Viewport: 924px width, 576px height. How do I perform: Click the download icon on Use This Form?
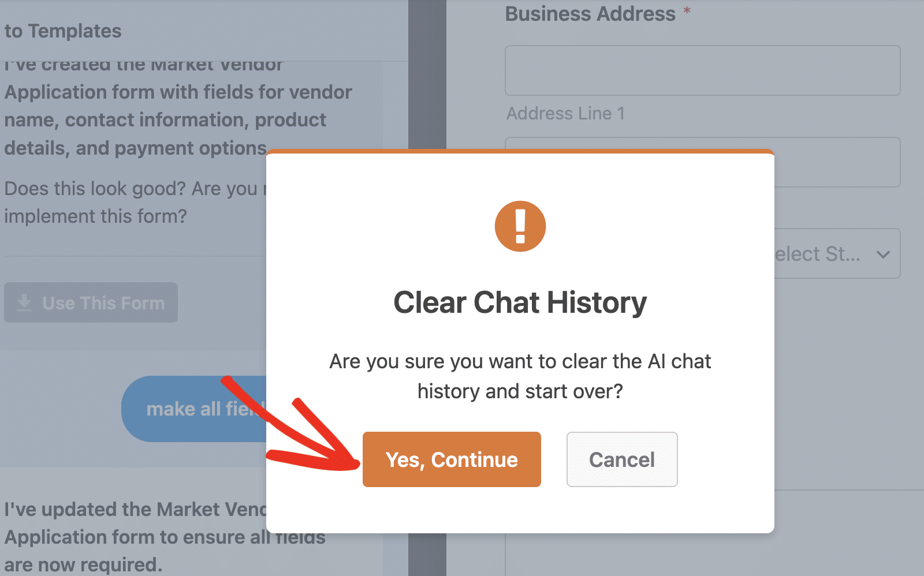click(24, 302)
